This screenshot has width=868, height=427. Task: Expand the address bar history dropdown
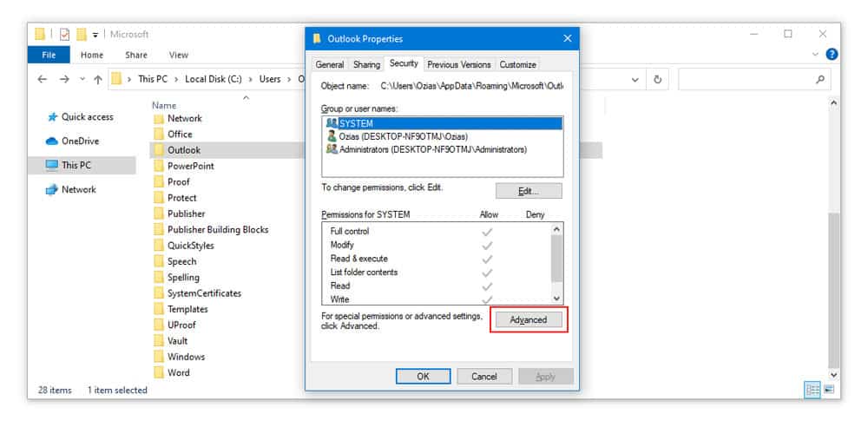click(635, 79)
